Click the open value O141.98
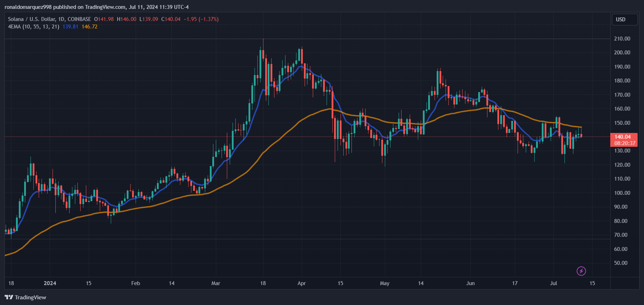Viewport: 644px width, 305px height. [104, 19]
